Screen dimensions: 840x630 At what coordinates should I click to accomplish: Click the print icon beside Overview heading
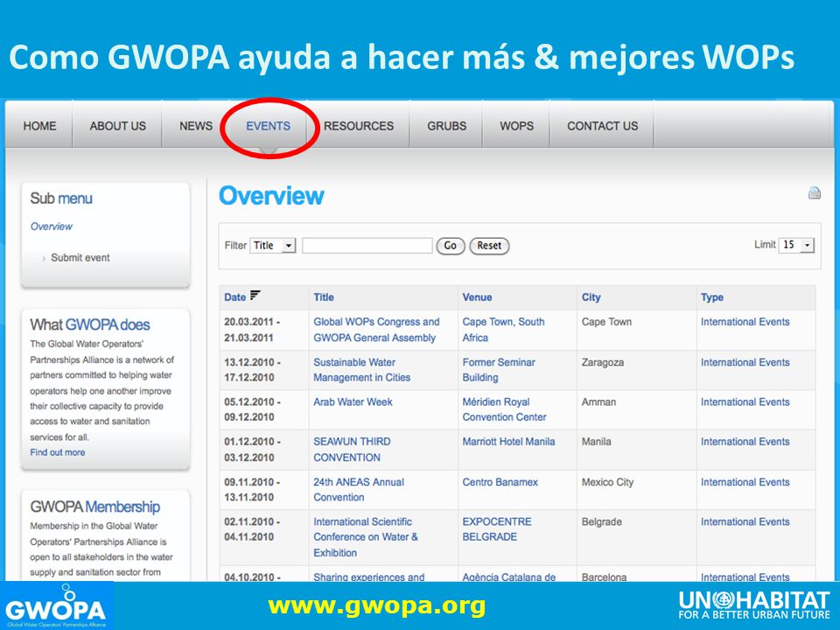click(x=815, y=192)
